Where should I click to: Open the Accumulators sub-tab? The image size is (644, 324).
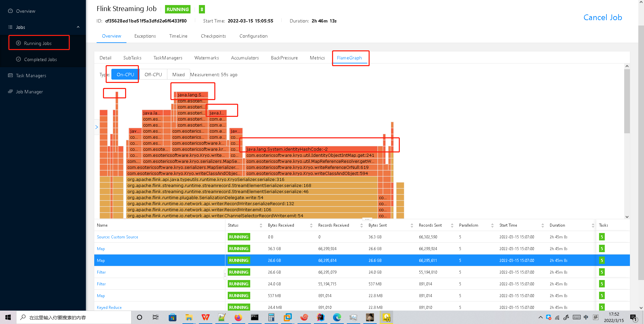point(245,58)
